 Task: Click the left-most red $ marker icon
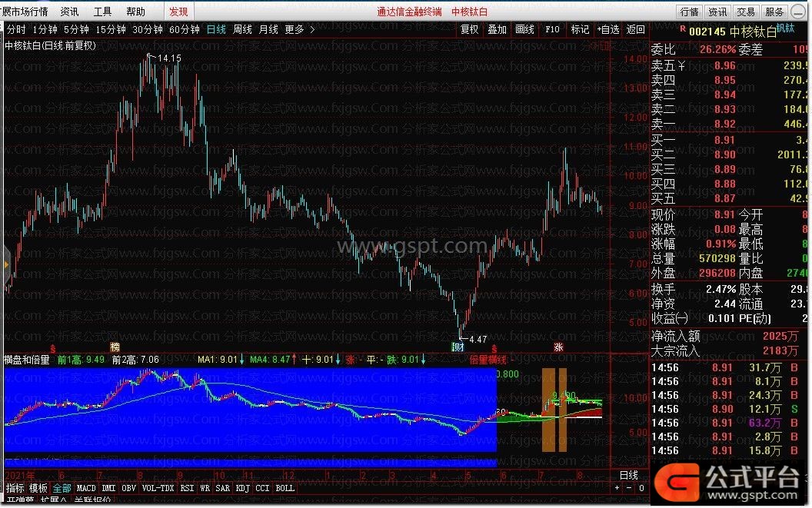click(53, 348)
